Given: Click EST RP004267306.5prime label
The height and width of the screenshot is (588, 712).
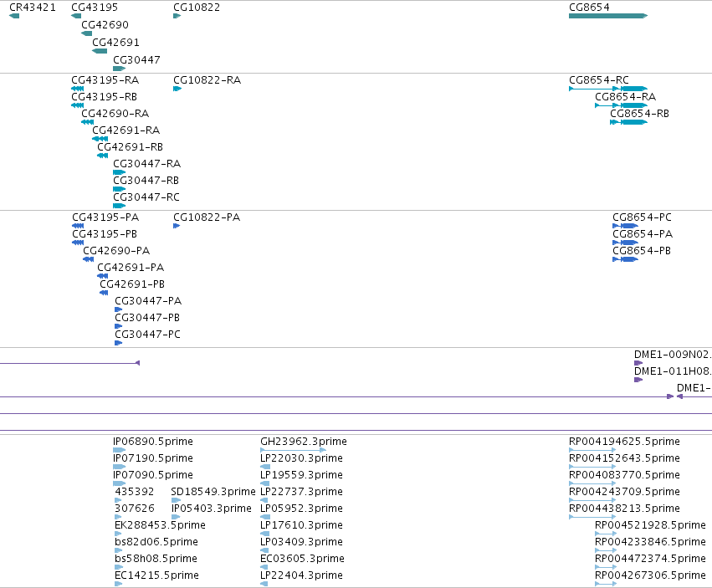Looking at the screenshot, I should click(651, 575).
